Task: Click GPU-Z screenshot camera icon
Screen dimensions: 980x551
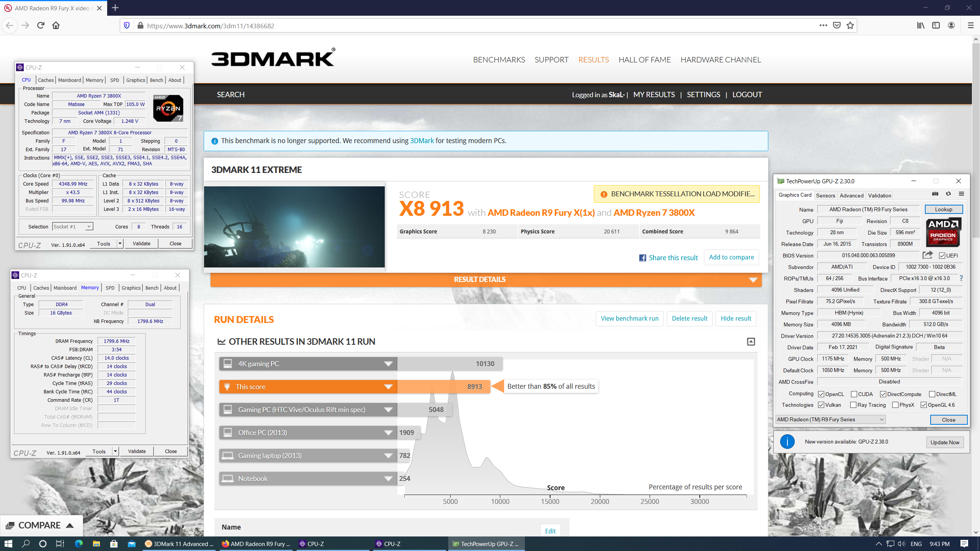Action: [935, 194]
